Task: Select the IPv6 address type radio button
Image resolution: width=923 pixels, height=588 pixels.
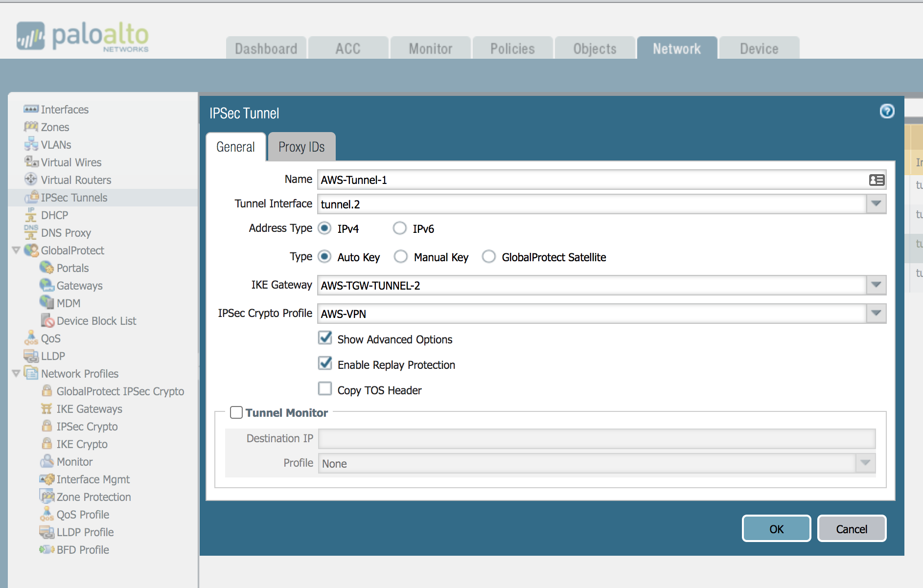Action: tap(400, 228)
